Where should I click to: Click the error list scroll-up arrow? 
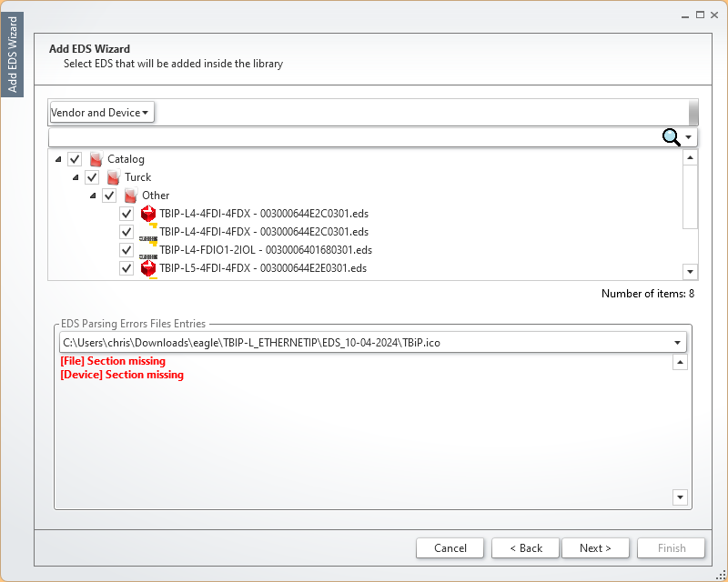pos(680,362)
